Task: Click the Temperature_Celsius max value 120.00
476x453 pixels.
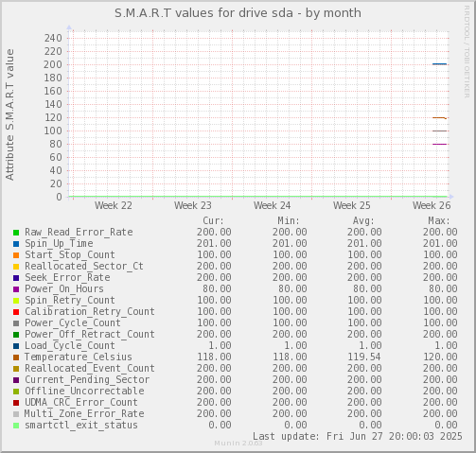Action: [x=440, y=357]
